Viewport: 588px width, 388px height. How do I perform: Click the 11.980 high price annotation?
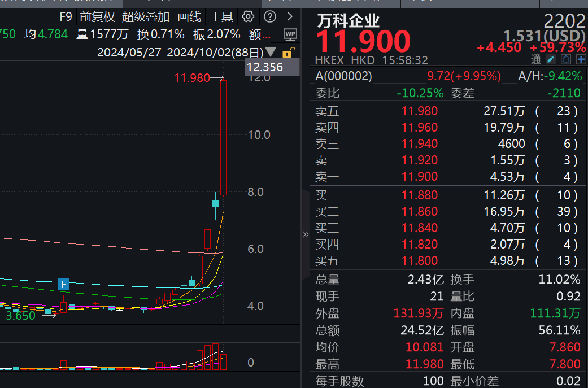191,78
